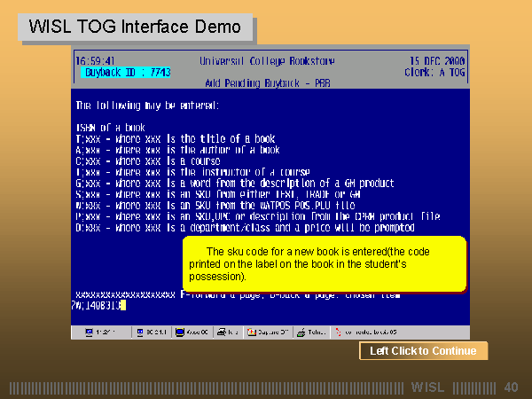Click the WISL label in the footer

[427, 387]
